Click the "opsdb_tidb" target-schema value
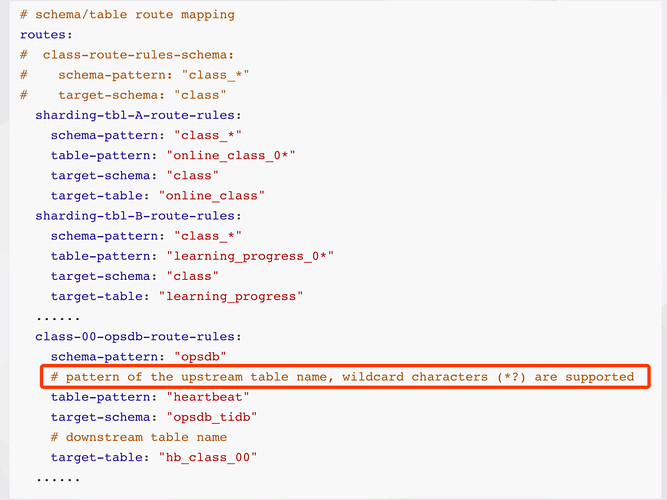The image size is (667, 500). click(x=211, y=417)
